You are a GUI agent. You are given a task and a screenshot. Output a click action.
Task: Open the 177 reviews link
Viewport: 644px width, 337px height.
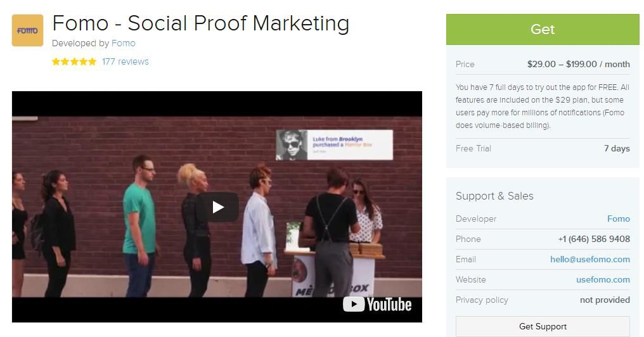(126, 61)
